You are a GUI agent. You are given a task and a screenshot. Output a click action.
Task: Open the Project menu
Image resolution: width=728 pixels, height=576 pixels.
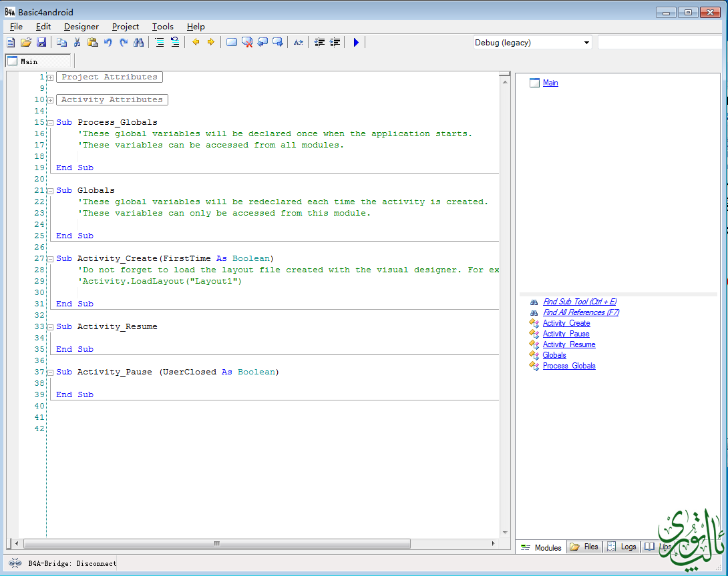pyautogui.click(x=126, y=27)
